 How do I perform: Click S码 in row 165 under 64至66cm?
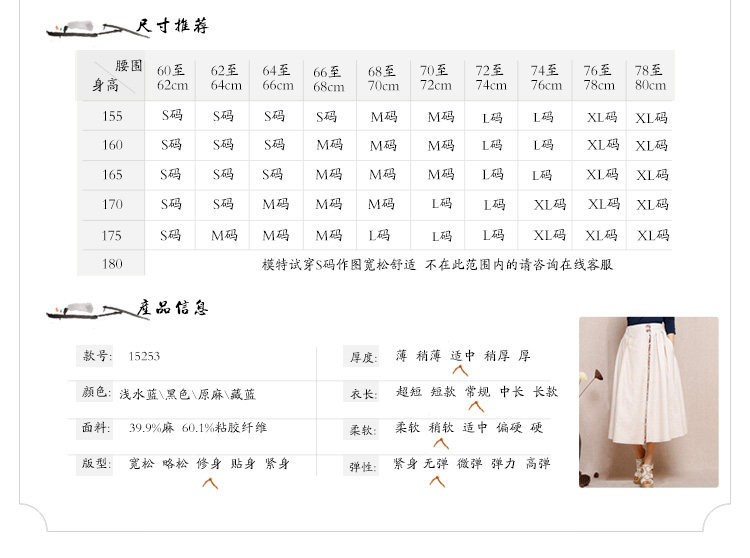(272, 174)
